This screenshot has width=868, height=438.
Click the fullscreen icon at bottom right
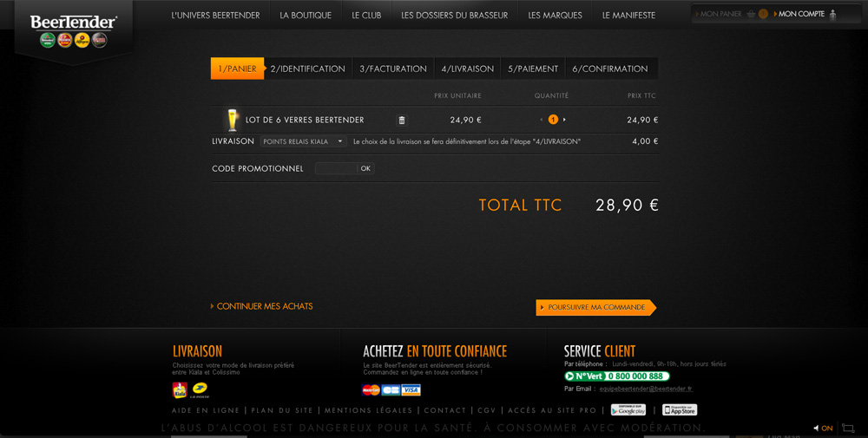(x=848, y=428)
